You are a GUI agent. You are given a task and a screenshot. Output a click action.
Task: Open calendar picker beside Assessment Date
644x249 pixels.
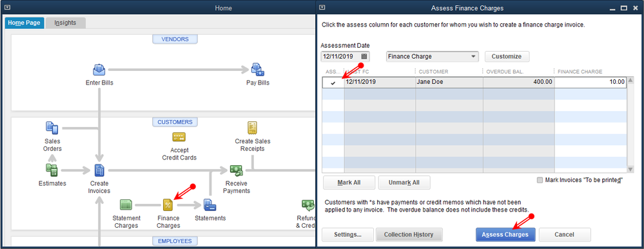point(364,56)
